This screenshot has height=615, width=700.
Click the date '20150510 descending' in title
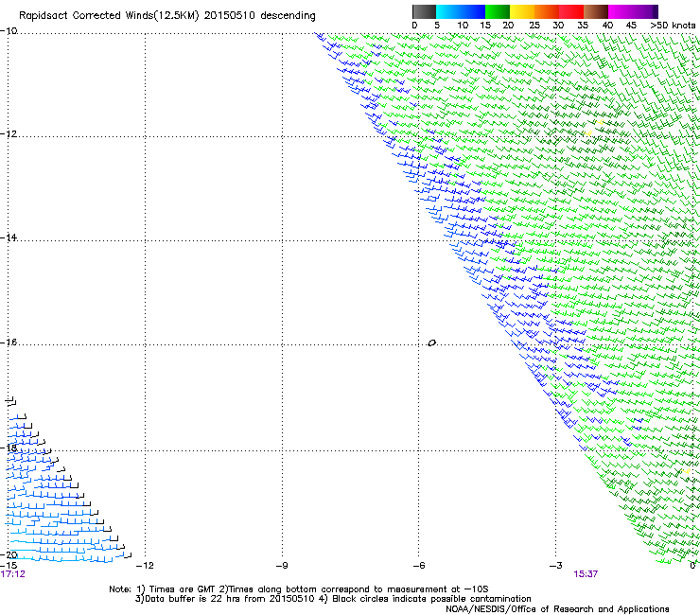click(x=259, y=16)
